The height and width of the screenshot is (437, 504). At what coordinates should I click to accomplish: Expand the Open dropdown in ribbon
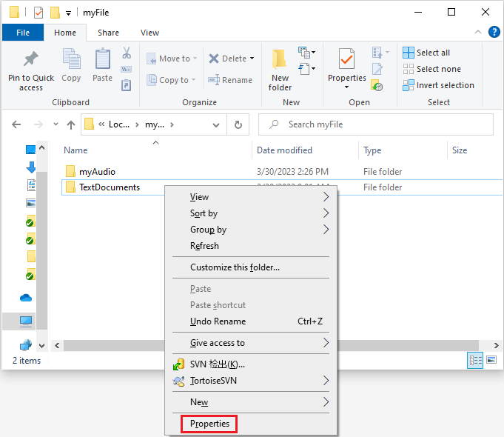[380, 53]
